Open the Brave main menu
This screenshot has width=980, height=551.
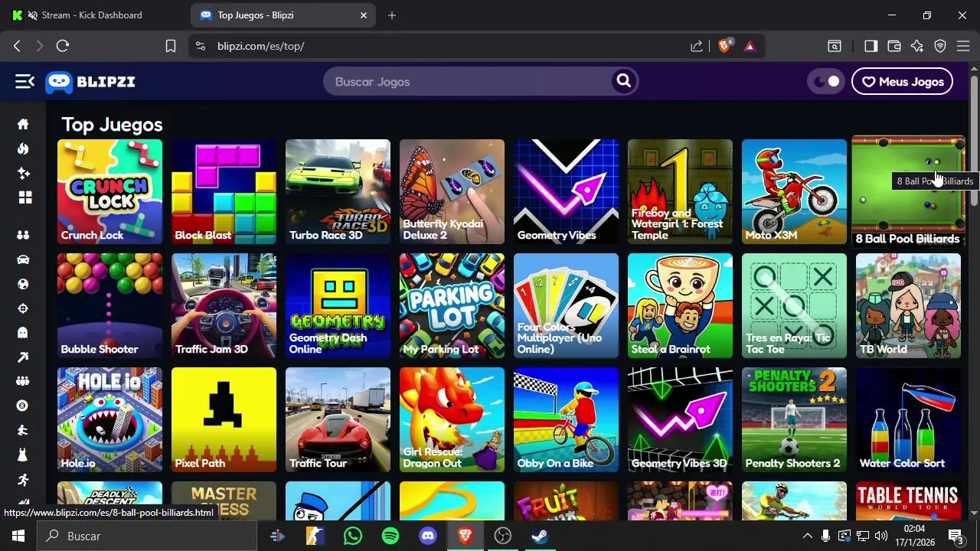[x=964, y=46]
